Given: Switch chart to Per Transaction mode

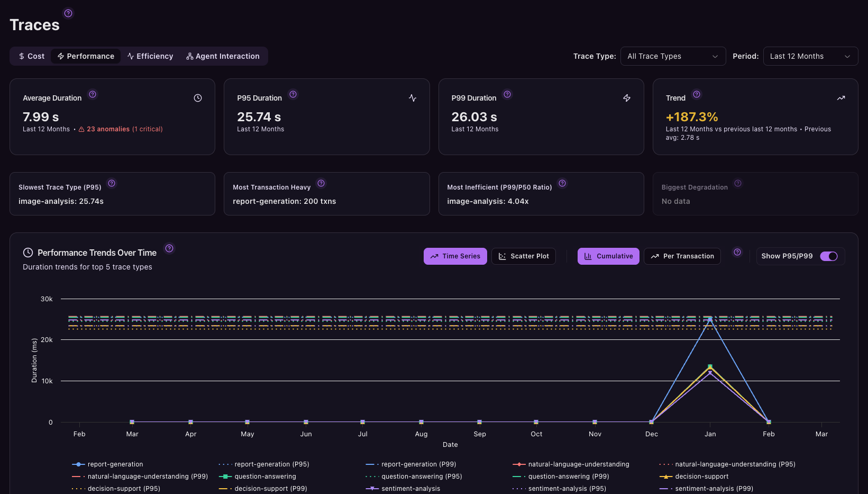Looking at the screenshot, I should 682,256.
